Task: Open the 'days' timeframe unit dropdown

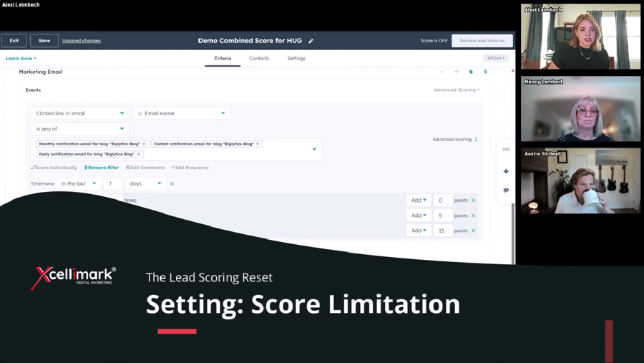Action: (x=145, y=184)
